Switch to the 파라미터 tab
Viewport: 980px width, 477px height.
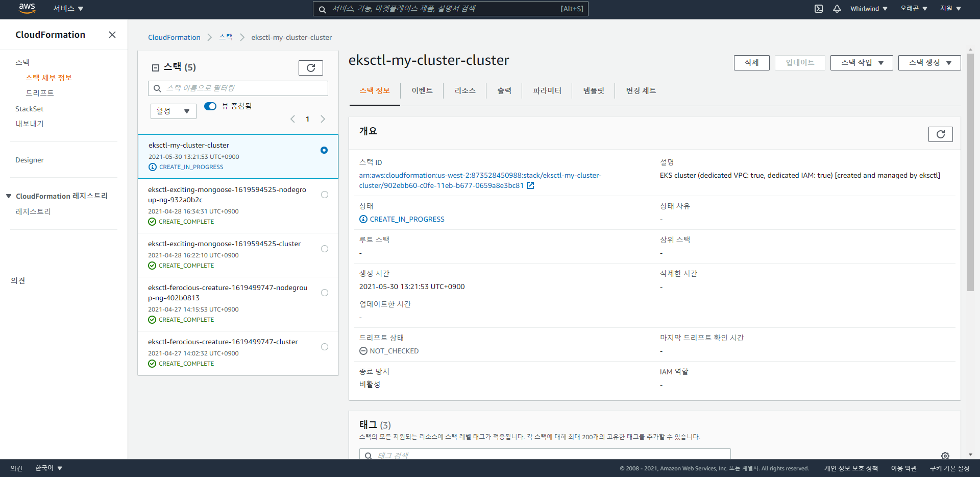point(547,90)
